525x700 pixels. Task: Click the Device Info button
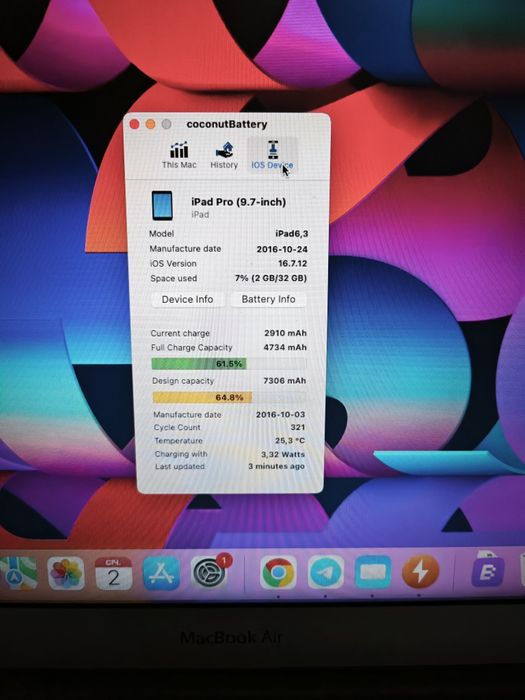pyautogui.click(x=188, y=300)
